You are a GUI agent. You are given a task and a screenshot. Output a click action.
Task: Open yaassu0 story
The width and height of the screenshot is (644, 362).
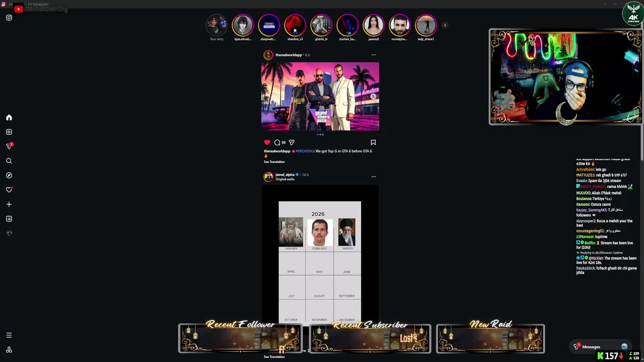click(373, 26)
